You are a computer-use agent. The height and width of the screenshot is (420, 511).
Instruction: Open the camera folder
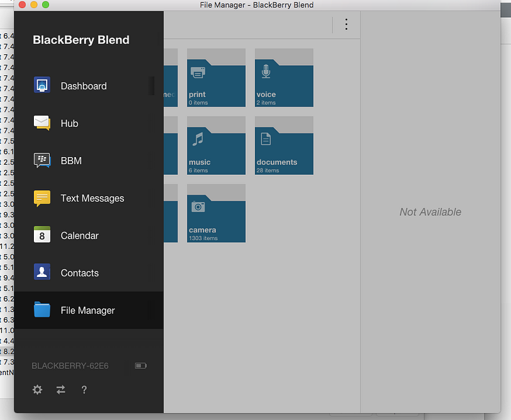pos(216,213)
